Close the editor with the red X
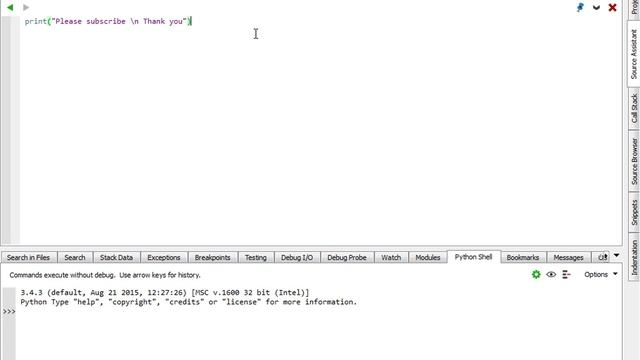640x360 pixels. point(612,7)
